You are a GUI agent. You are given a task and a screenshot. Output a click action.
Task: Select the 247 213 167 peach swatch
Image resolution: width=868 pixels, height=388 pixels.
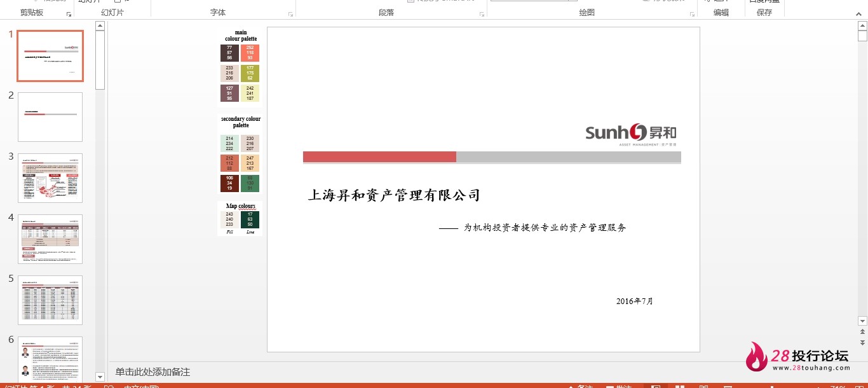tap(250, 163)
